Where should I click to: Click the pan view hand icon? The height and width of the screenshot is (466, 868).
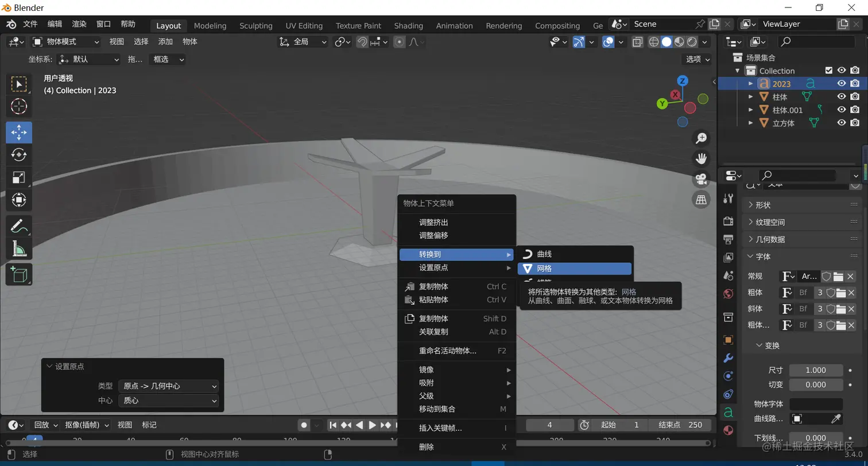click(x=701, y=158)
